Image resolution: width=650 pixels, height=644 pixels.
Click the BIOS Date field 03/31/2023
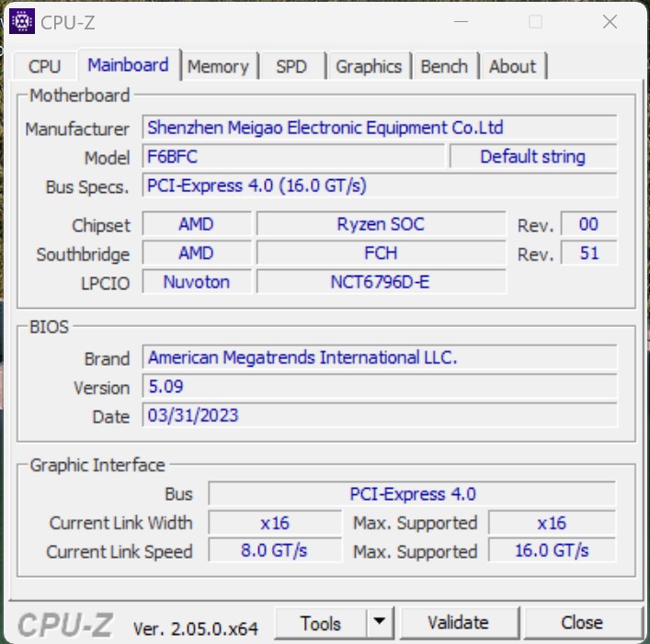click(379, 415)
